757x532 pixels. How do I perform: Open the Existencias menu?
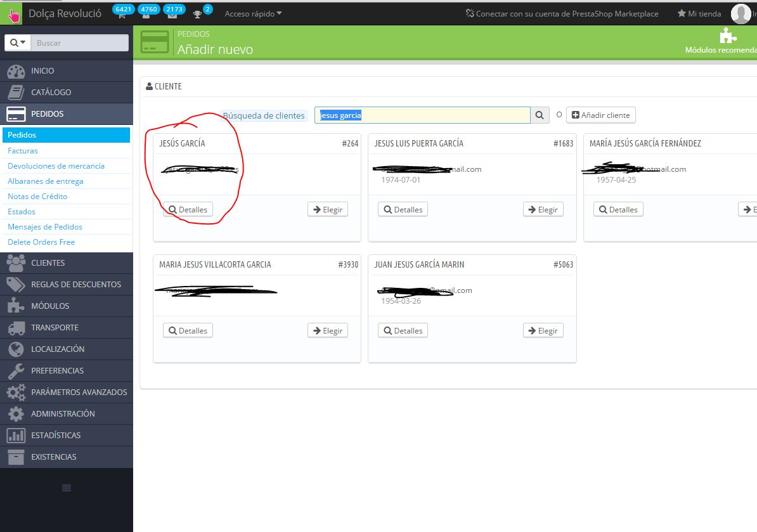(66, 457)
